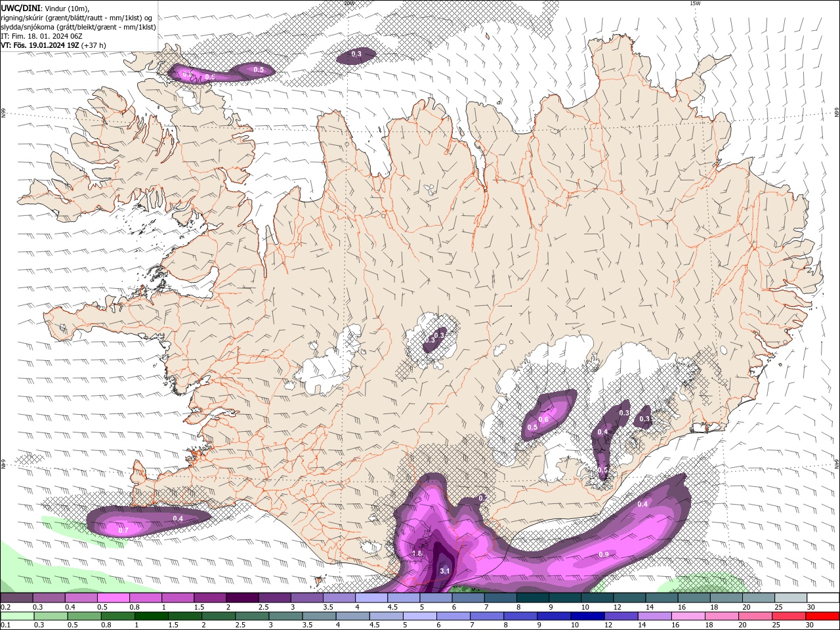Select the dark teal top scale swatch between 8 and 9

(532, 598)
